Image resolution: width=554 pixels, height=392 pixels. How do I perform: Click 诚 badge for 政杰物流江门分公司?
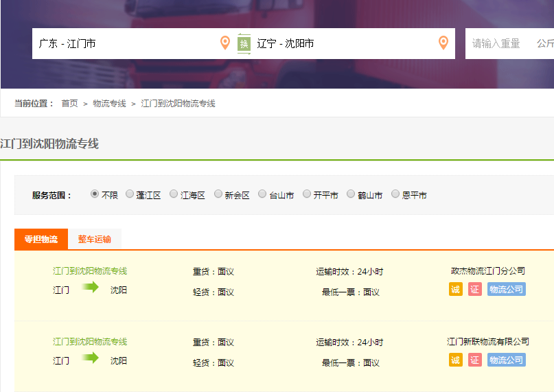[456, 289]
